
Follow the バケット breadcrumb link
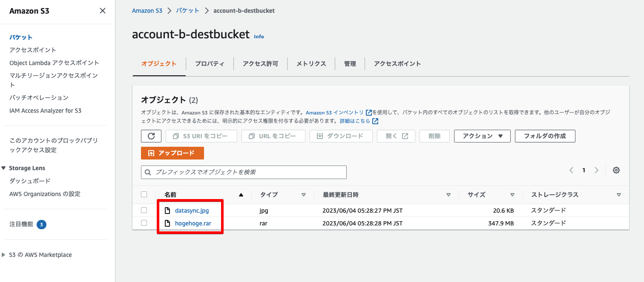[x=188, y=11]
